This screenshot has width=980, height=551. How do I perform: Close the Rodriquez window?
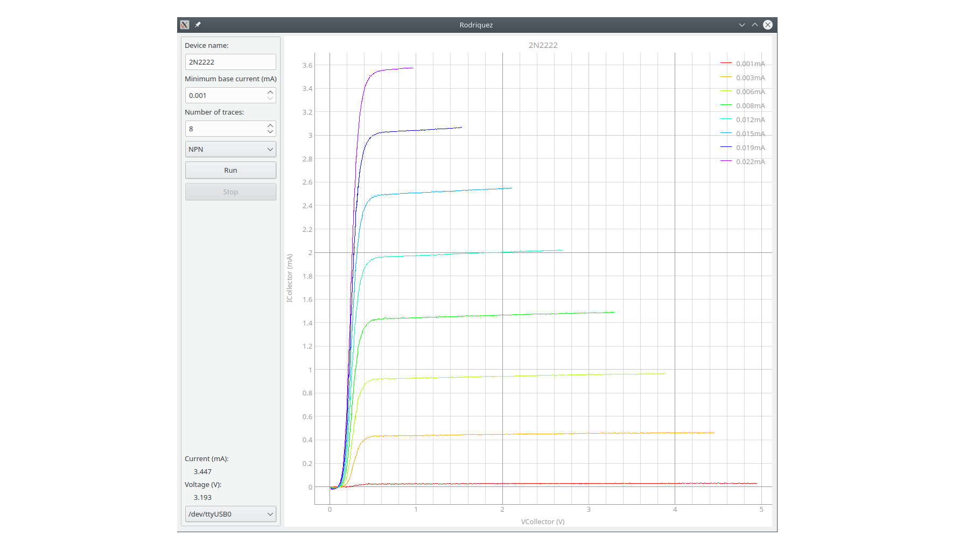tap(768, 25)
